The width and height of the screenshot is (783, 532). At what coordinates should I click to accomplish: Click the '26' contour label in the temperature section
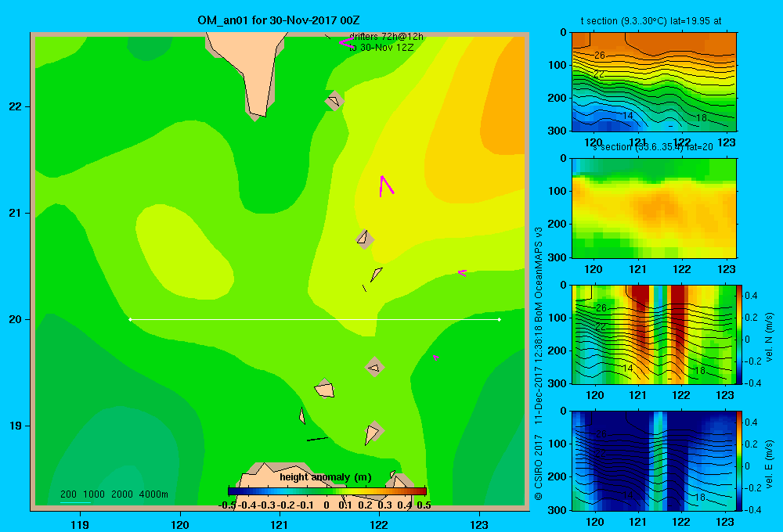[600, 56]
